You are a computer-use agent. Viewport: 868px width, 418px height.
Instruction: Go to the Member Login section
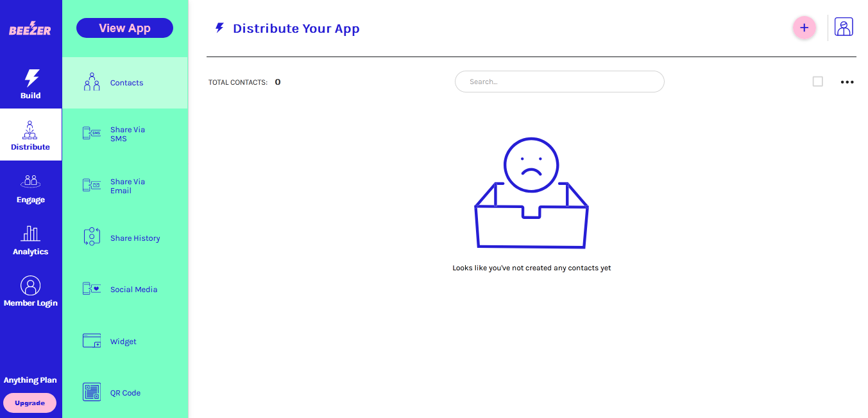click(31, 292)
